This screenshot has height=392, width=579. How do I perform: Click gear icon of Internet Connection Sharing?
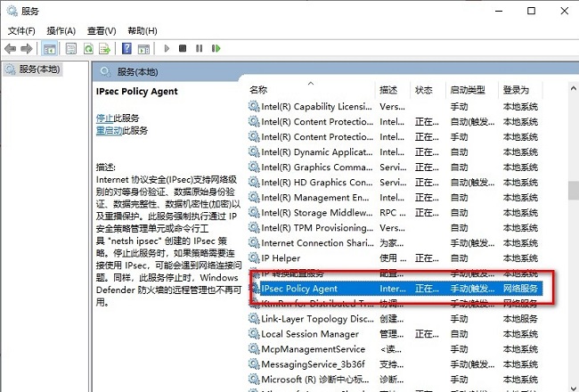tap(254, 242)
